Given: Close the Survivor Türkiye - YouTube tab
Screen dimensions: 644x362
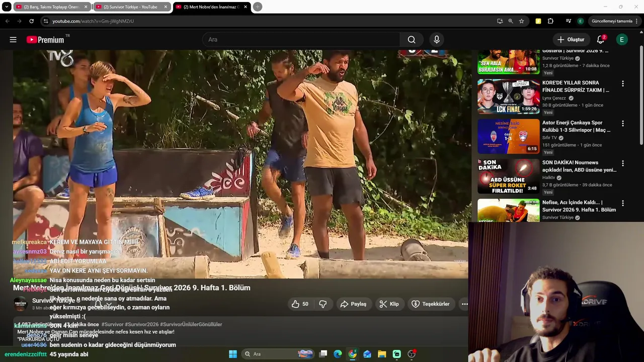Looking at the screenshot, I should click(x=166, y=7).
